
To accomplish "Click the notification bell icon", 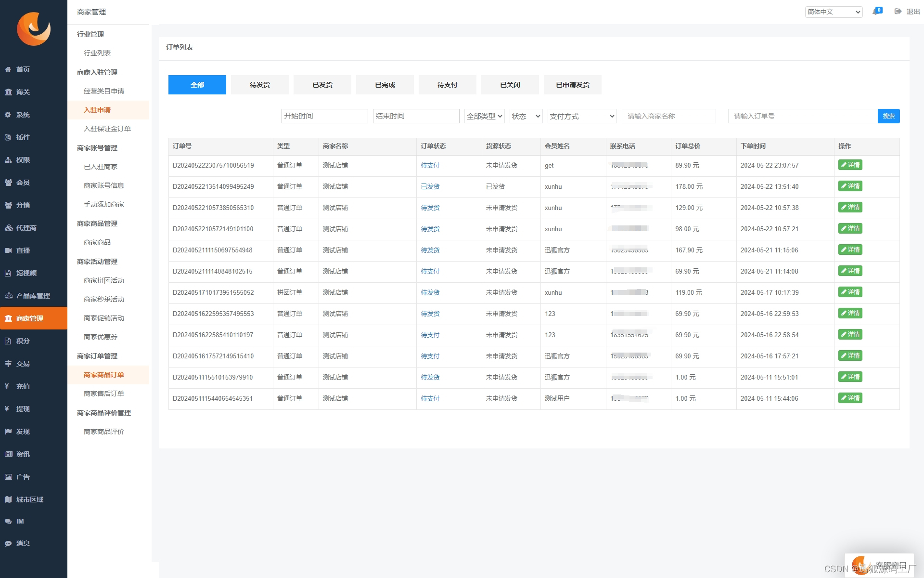I will click(x=876, y=12).
